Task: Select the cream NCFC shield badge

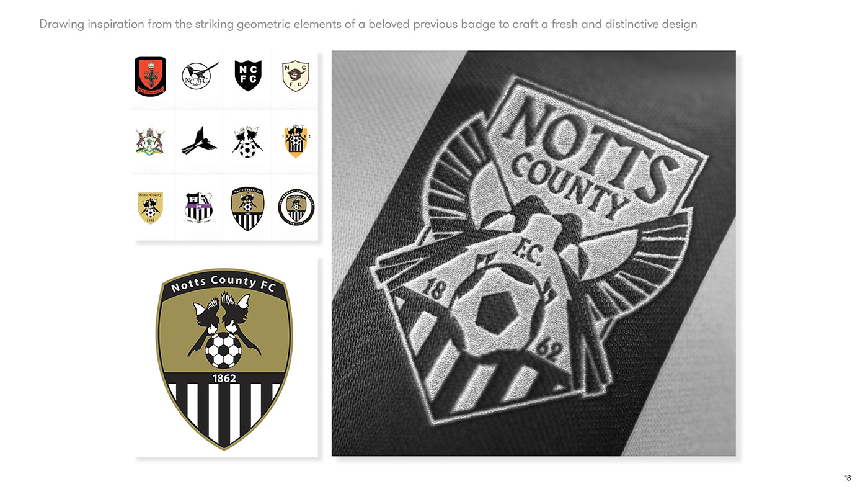Action: [296, 76]
